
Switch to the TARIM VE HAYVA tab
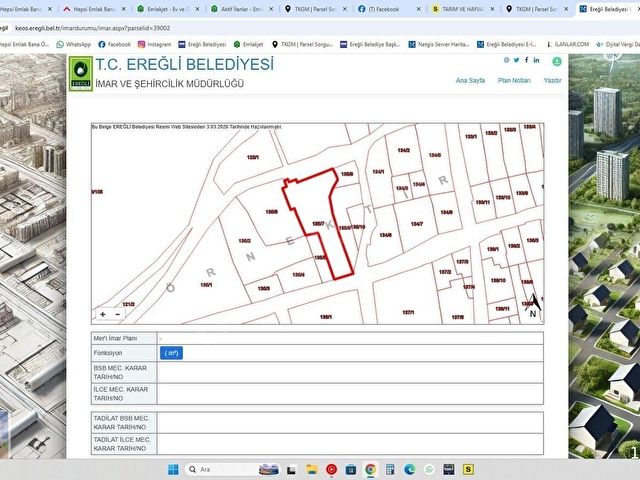[x=457, y=9]
